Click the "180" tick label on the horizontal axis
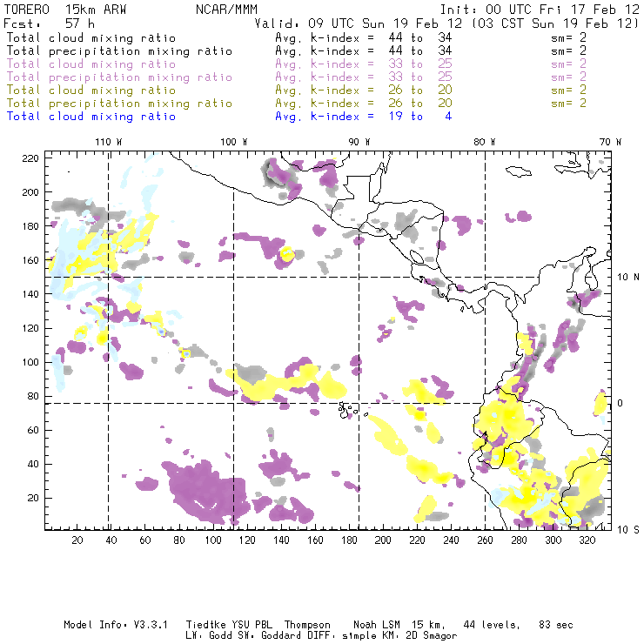 pos(349,540)
